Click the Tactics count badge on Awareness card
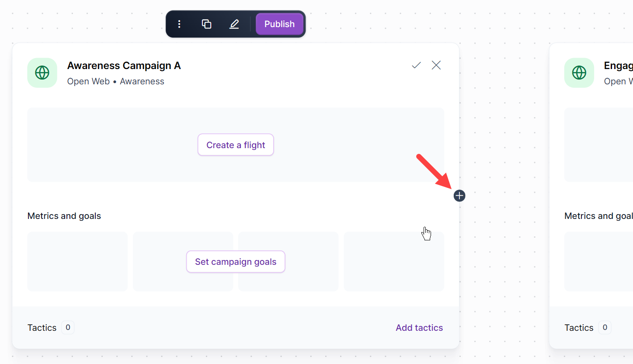Screen dimensions: 633x364 (x=68, y=327)
